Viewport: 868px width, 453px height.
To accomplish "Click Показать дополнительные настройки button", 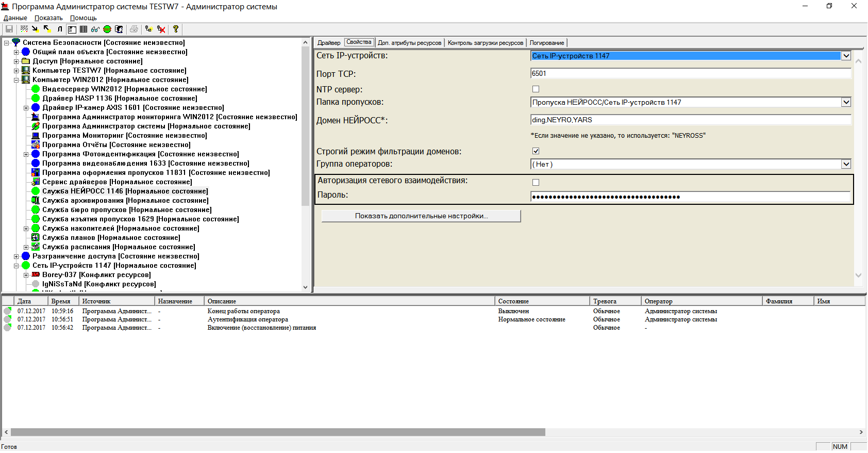I will [x=421, y=216].
